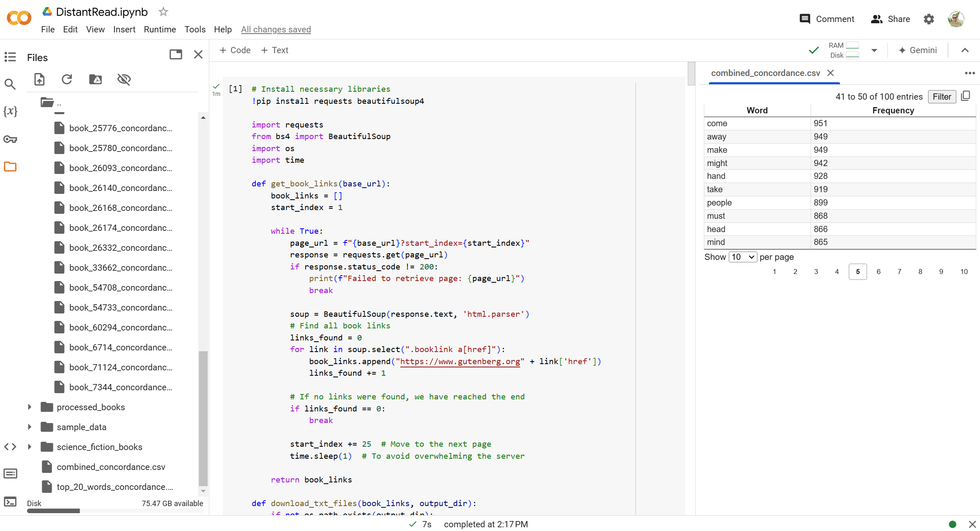
Task: Click the file tree scrollbar thumb
Action: point(203,418)
